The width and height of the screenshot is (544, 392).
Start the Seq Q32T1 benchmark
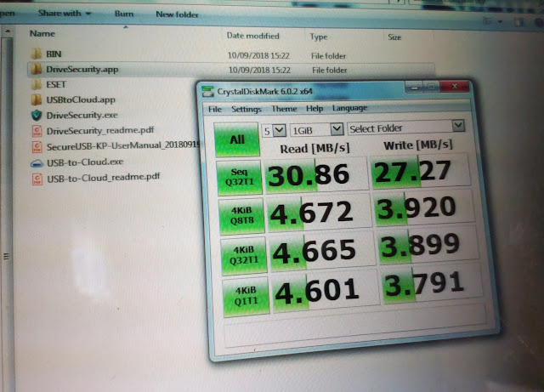point(239,178)
